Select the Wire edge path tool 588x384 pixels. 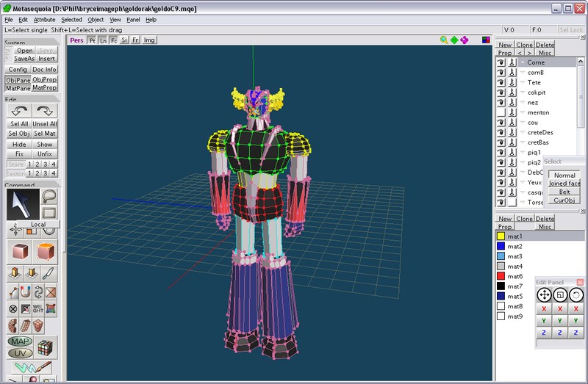pos(13,291)
